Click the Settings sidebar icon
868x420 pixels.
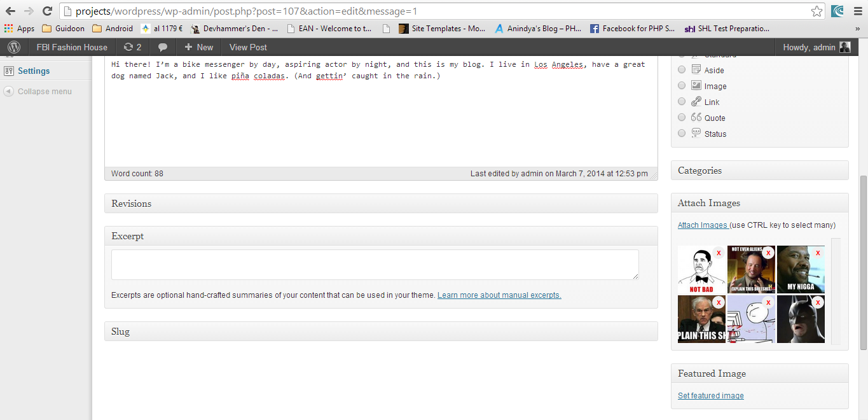pyautogui.click(x=9, y=71)
